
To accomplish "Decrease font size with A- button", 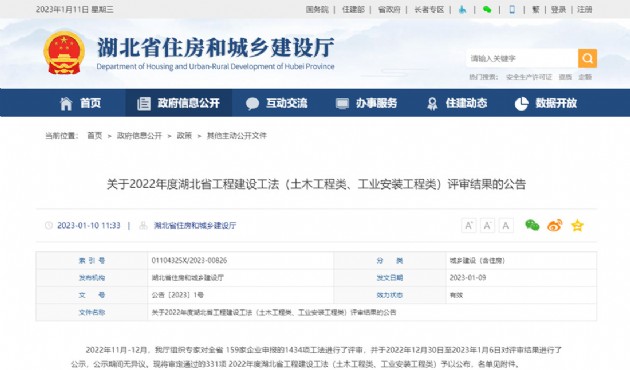I will (x=487, y=225).
